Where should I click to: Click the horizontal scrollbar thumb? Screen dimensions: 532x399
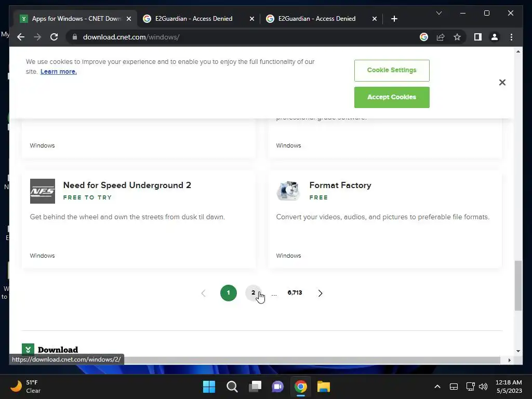(x=312, y=360)
